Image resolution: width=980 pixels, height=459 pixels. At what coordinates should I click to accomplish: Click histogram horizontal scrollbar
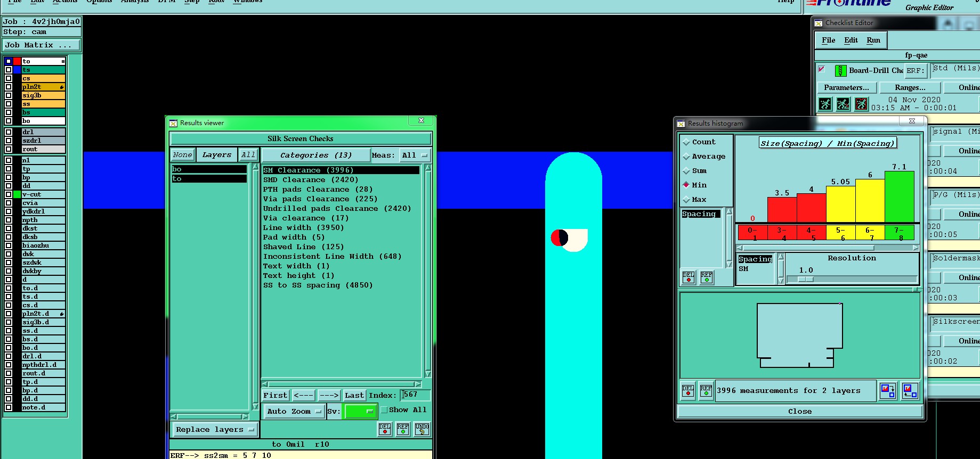[828, 248]
